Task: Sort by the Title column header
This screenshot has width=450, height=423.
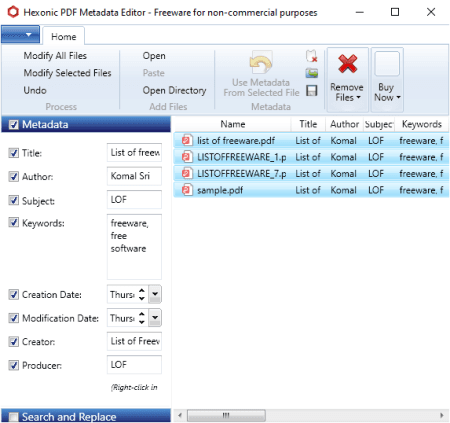Action: point(308,124)
